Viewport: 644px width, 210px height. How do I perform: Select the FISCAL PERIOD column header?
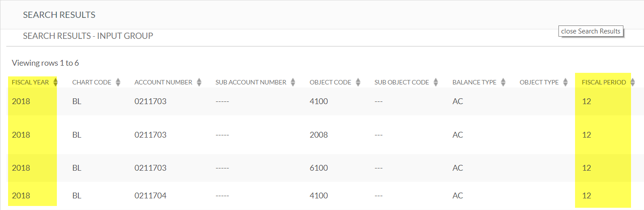point(604,82)
